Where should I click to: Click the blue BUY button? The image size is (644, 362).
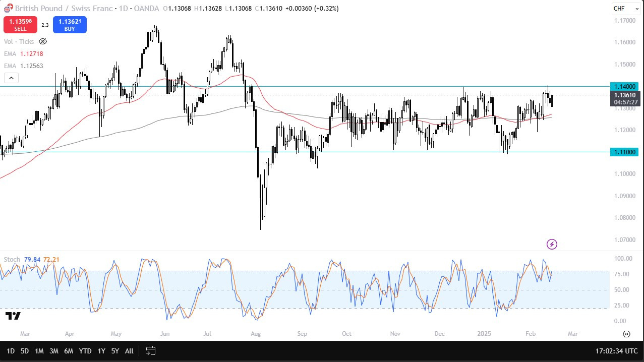[69, 25]
